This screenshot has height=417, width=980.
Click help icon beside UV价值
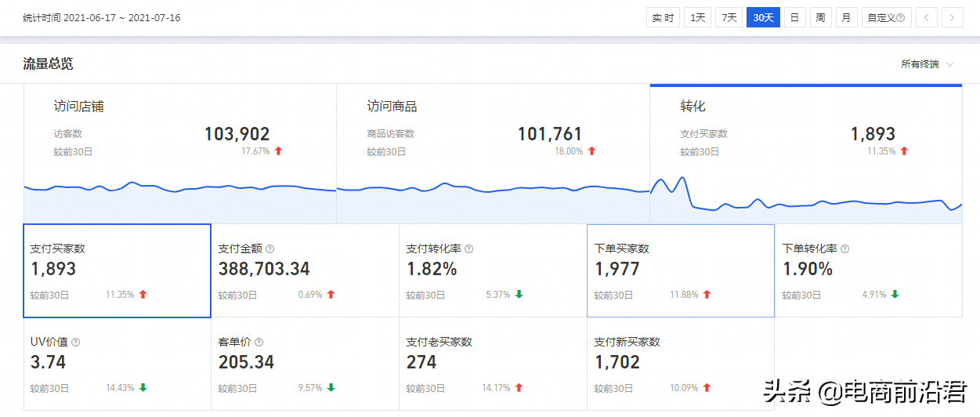tap(76, 342)
